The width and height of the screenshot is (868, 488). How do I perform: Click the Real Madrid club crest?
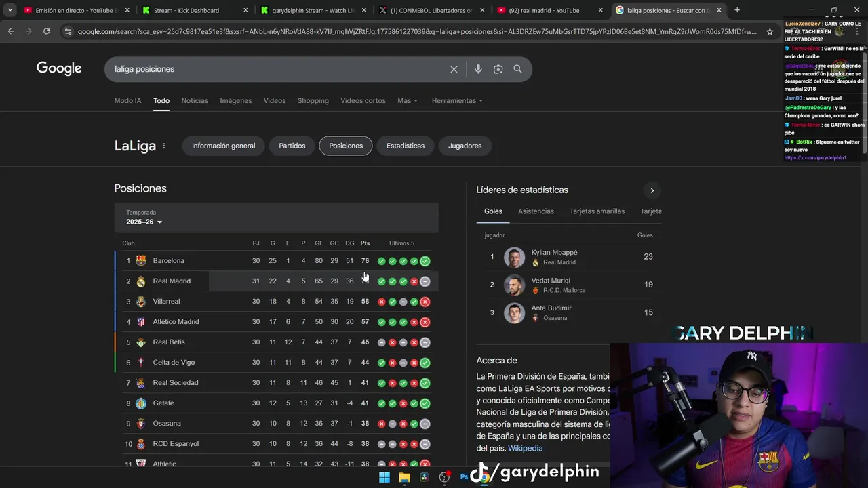pos(141,281)
